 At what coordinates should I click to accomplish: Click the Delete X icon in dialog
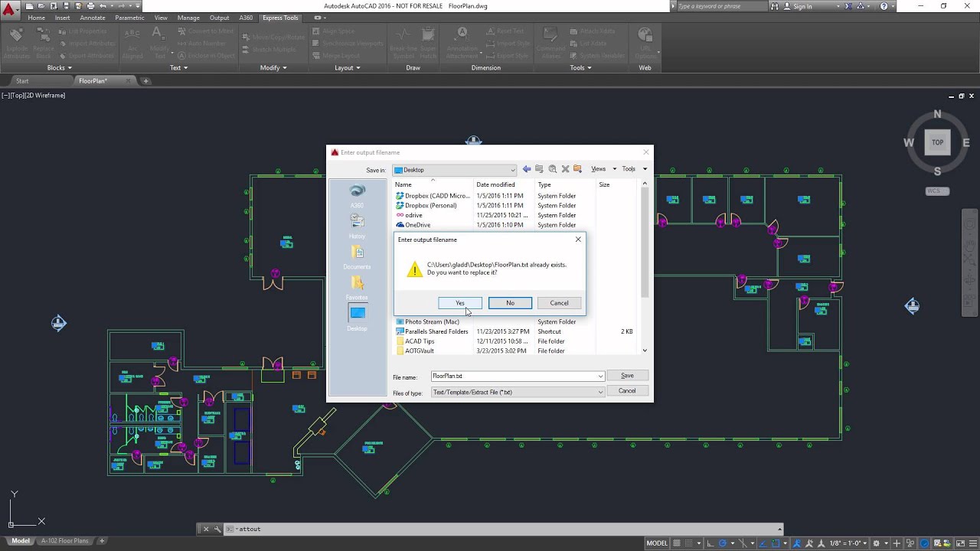565,169
